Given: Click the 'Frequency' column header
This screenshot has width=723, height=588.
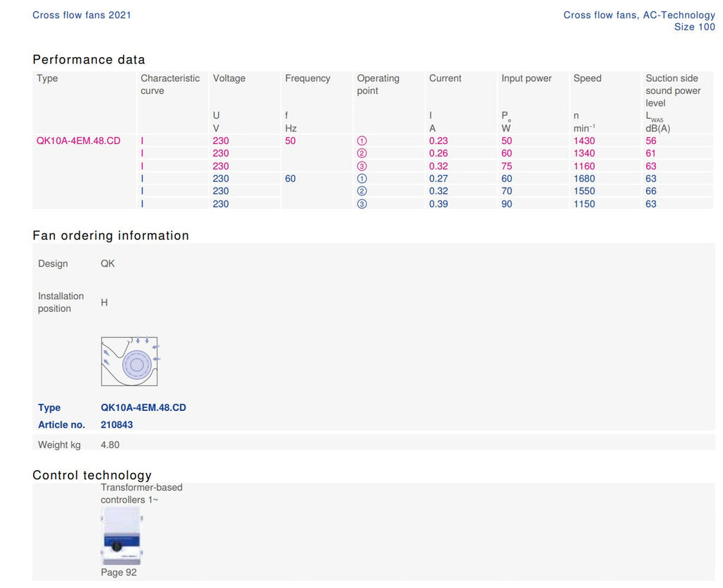Looking at the screenshot, I should (308, 78).
